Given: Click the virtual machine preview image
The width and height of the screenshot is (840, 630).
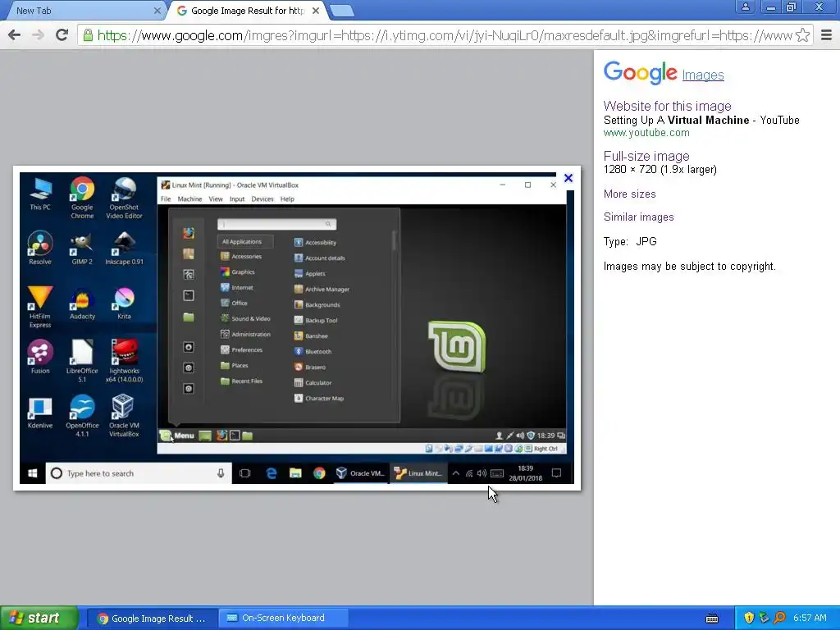Looking at the screenshot, I should pyautogui.click(x=296, y=328).
